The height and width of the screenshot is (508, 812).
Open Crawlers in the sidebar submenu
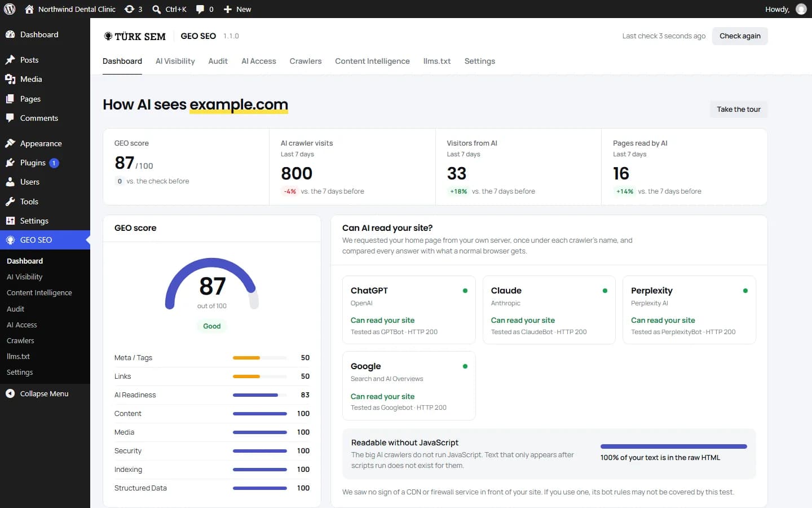20,340
